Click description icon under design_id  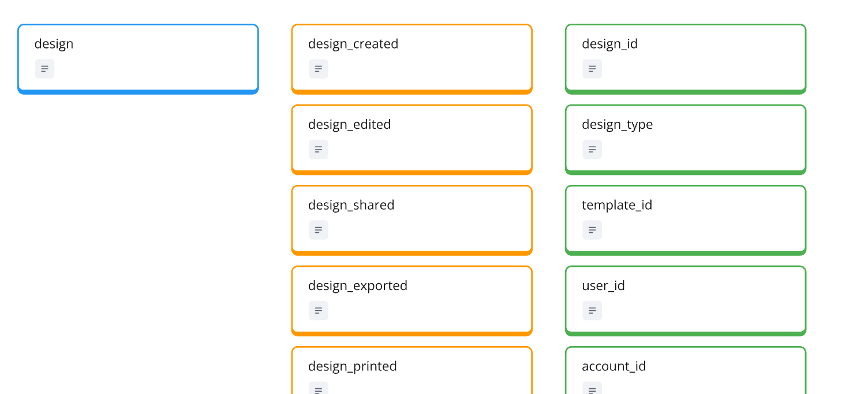tap(592, 69)
